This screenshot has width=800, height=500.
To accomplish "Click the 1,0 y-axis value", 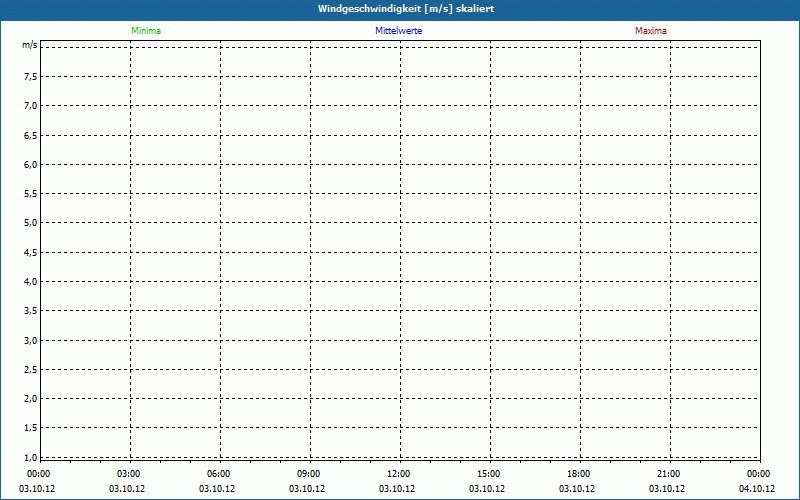I will click(31, 457).
